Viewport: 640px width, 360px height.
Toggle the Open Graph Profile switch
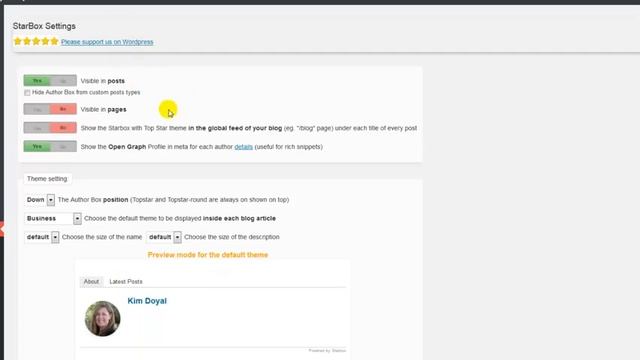click(50, 147)
